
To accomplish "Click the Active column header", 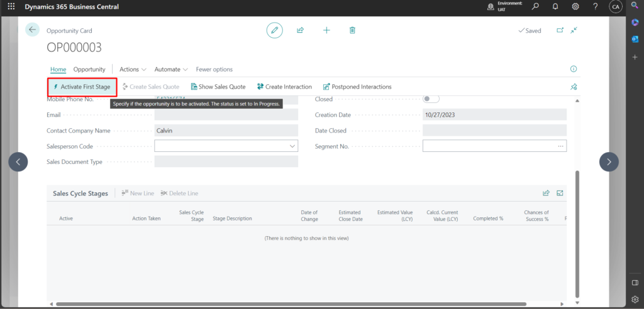I will (x=66, y=219).
